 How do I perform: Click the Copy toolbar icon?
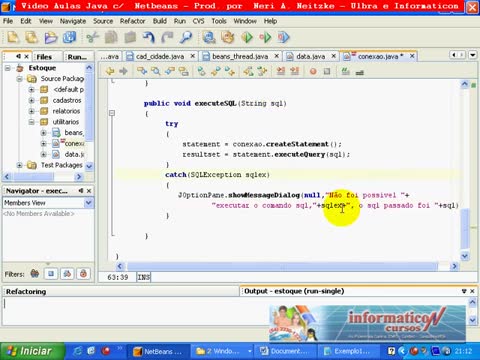pyautogui.click(x=111, y=37)
